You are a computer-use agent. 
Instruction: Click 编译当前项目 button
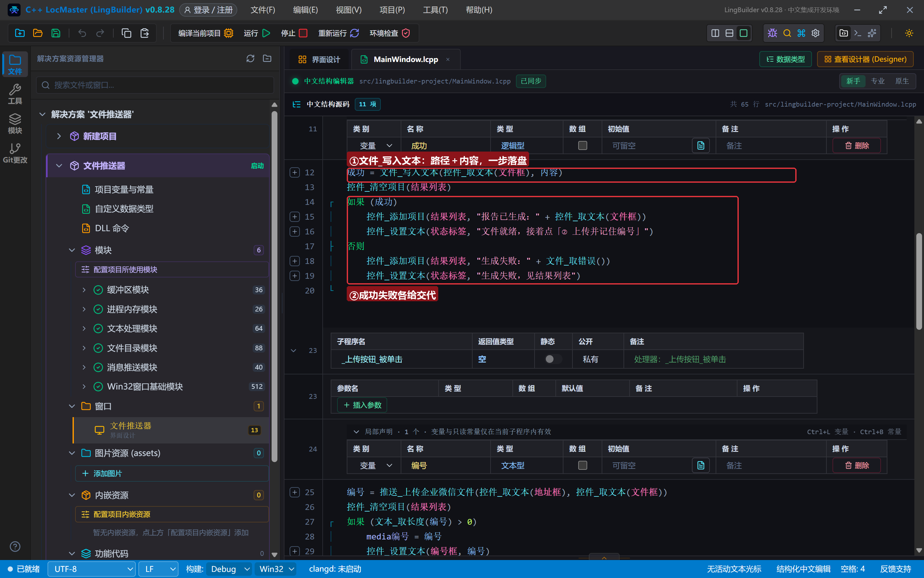pyautogui.click(x=205, y=33)
